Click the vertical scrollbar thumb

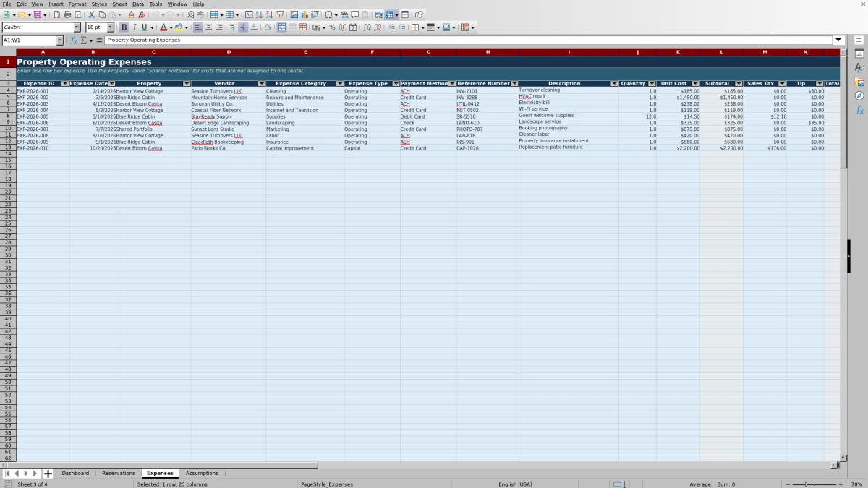[843, 112]
